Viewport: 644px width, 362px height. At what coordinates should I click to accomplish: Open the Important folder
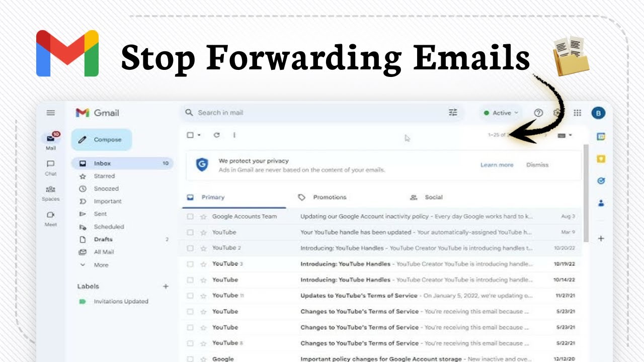click(x=108, y=202)
